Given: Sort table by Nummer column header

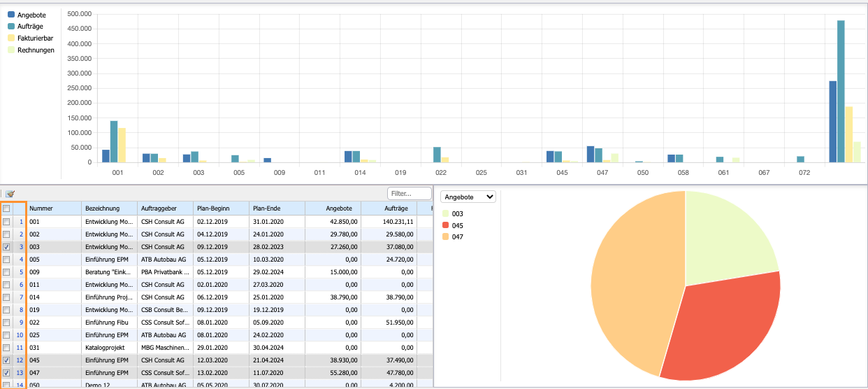Looking at the screenshot, I should [54, 208].
